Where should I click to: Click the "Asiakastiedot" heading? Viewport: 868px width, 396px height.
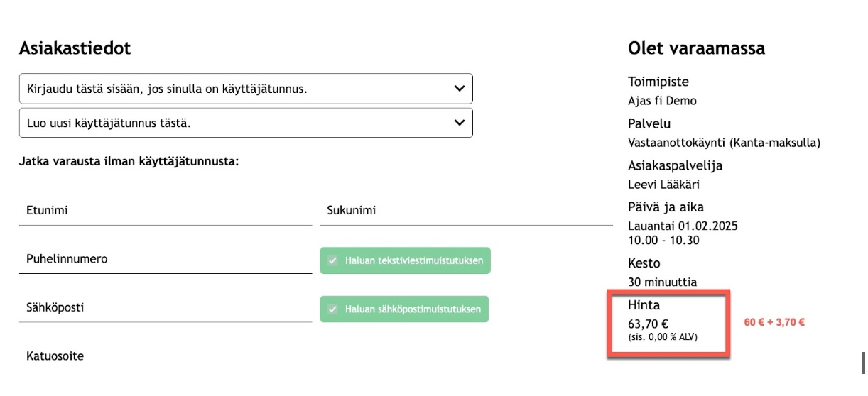coord(75,48)
